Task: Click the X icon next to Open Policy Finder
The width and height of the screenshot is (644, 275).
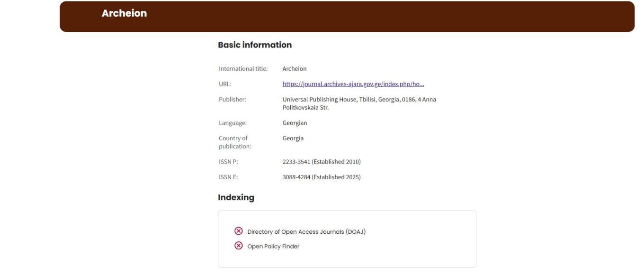Action: point(238,246)
